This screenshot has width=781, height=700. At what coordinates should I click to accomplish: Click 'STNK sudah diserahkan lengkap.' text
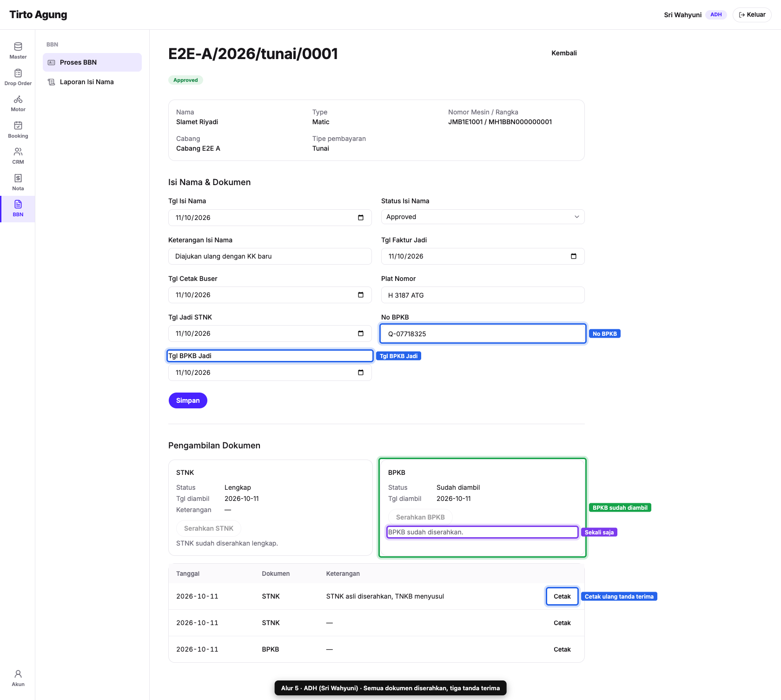pos(227,543)
